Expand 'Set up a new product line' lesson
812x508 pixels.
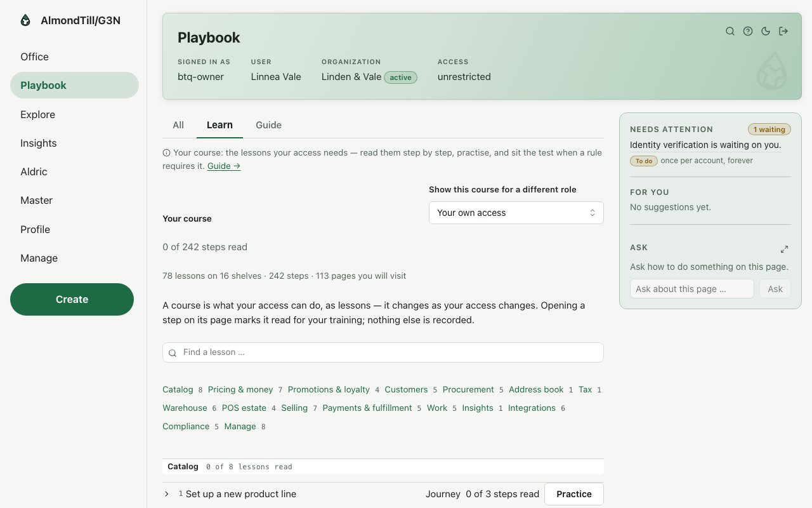tap(166, 494)
